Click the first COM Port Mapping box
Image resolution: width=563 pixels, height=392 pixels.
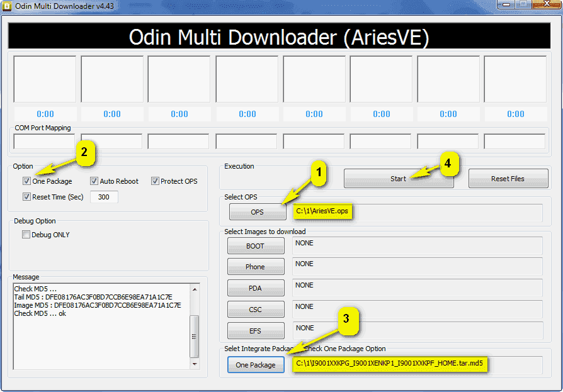(44, 142)
